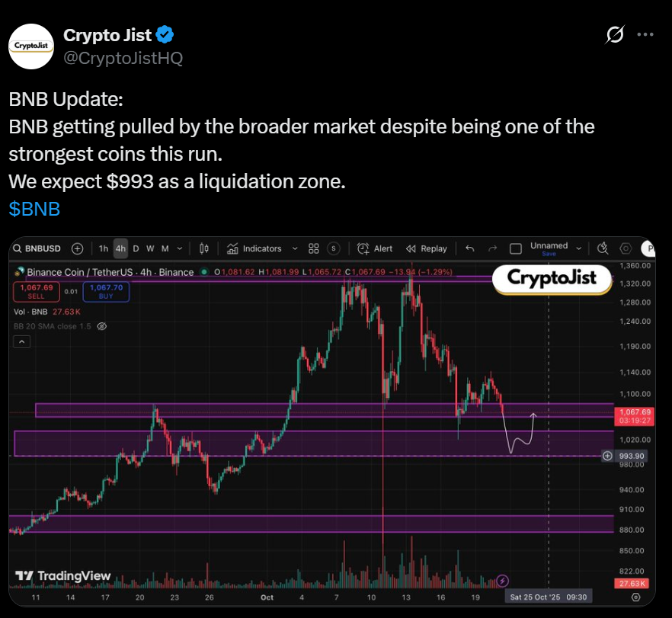Click the $BNB cashtag link
Screen dimensions: 672x618
click(x=34, y=209)
